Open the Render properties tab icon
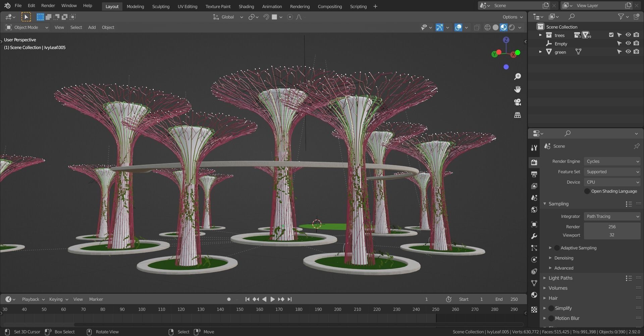The image size is (644, 336). [534, 162]
